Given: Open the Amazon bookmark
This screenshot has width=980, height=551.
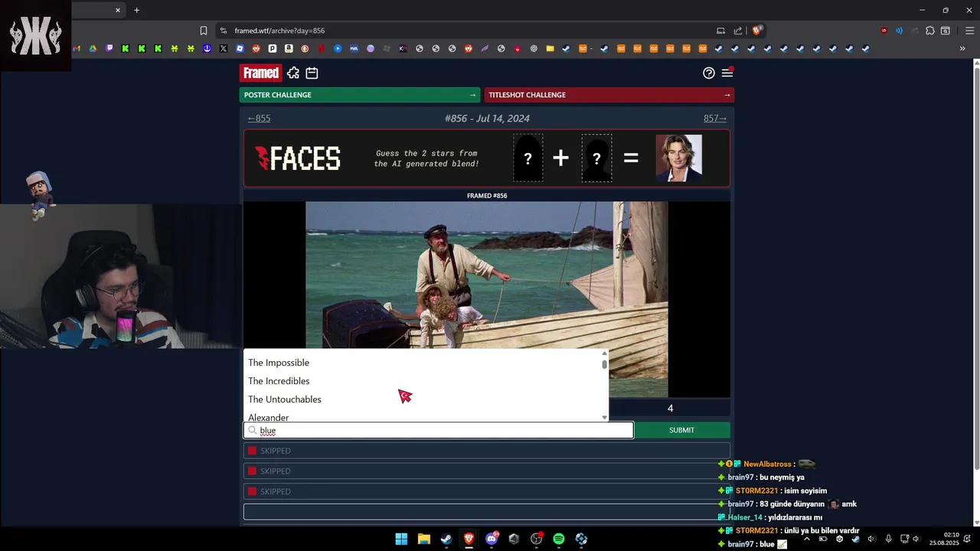Looking at the screenshot, I should (x=289, y=48).
